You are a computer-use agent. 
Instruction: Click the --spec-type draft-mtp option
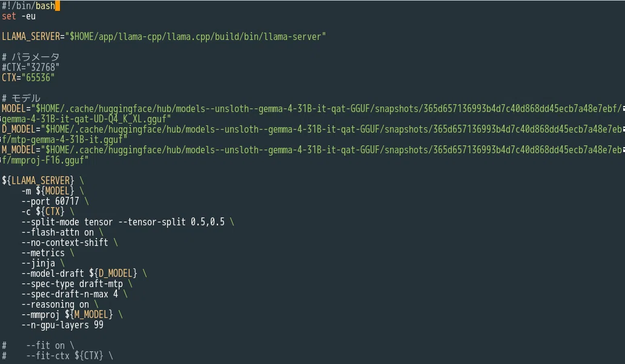(72, 284)
